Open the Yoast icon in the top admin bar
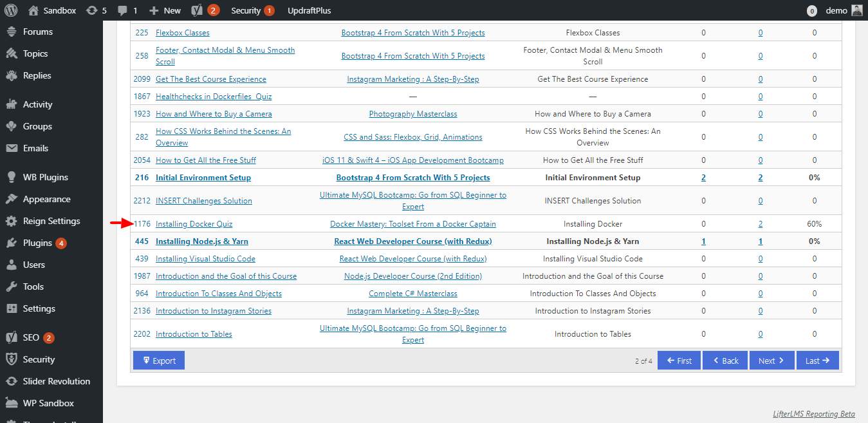 point(197,10)
